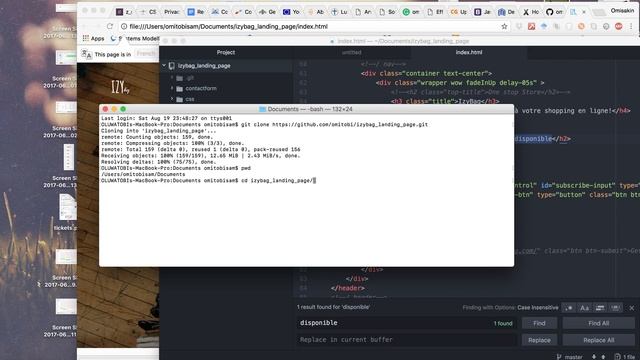Click the highlighted 'disponible' match in editor
The image size is (640, 360).
point(533,139)
